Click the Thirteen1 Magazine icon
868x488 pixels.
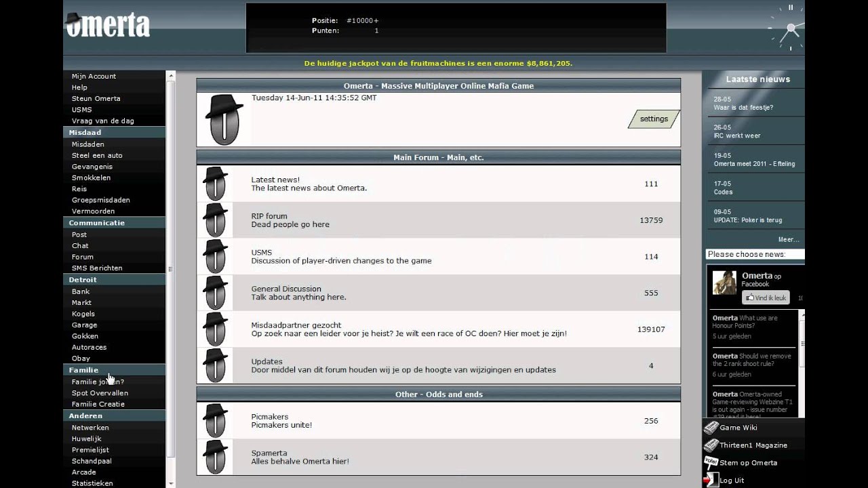click(711, 445)
